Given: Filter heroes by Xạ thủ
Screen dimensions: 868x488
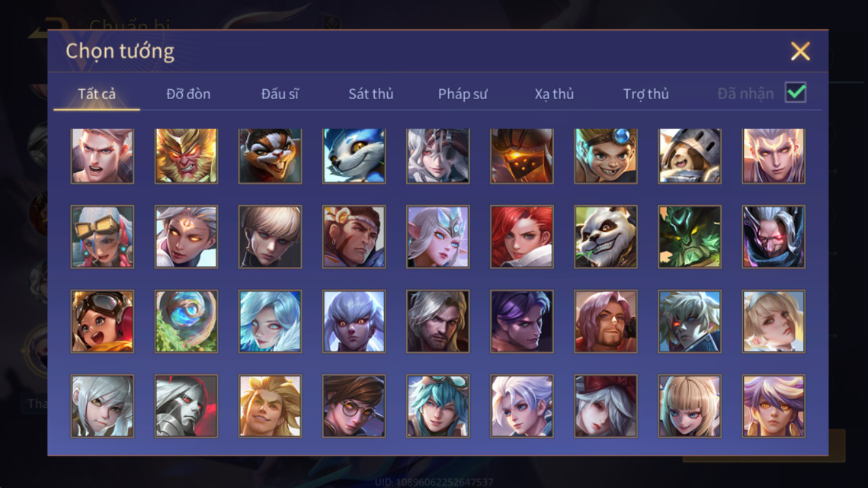Looking at the screenshot, I should point(554,94).
